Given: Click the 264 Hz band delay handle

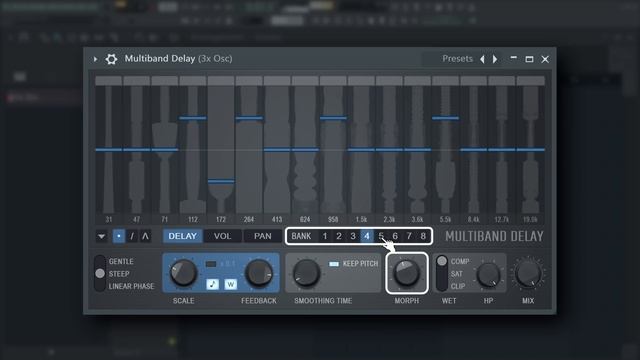Looking at the screenshot, I should 249,118.
